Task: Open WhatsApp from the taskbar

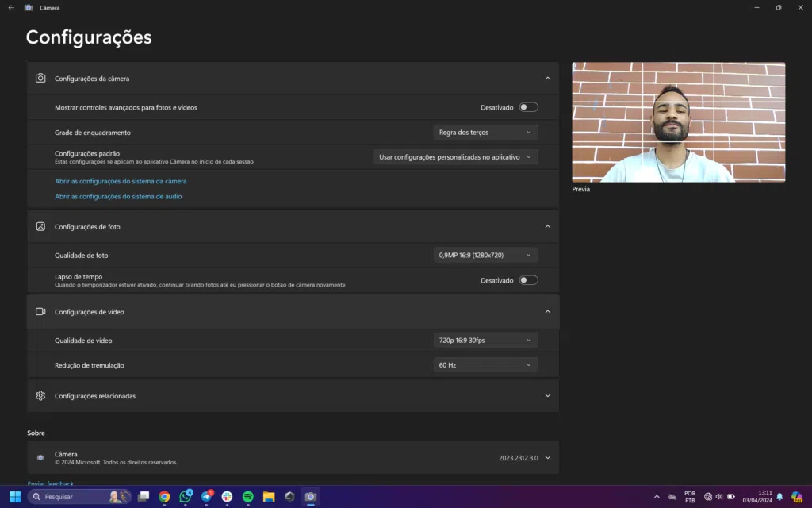Action: pyautogui.click(x=186, y=497)
